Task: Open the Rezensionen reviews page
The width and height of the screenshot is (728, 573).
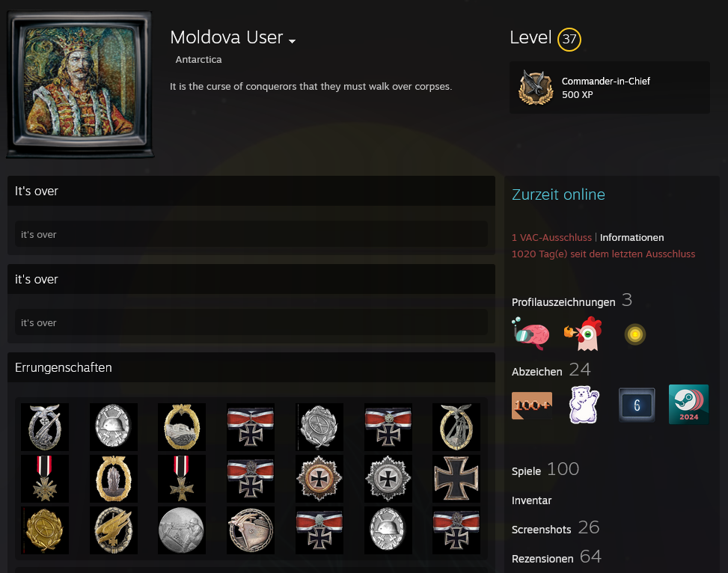Action: [x=542, y=559]
